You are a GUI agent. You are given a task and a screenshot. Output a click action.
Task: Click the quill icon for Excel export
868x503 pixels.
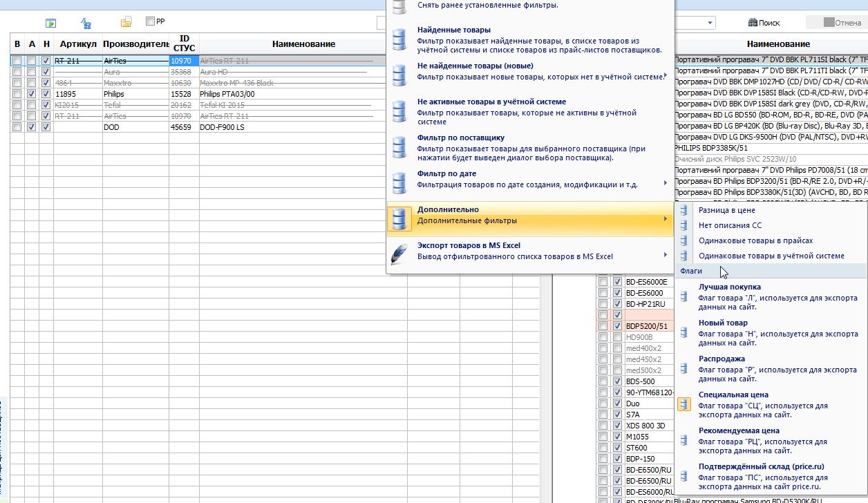click(399, 255)
